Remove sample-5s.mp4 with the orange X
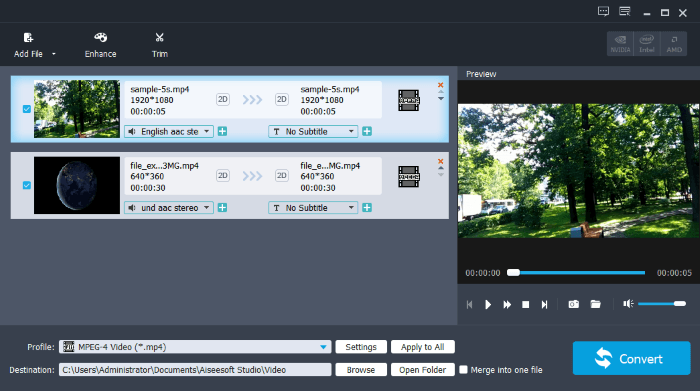The image size is (700, 391). (441, 85)
